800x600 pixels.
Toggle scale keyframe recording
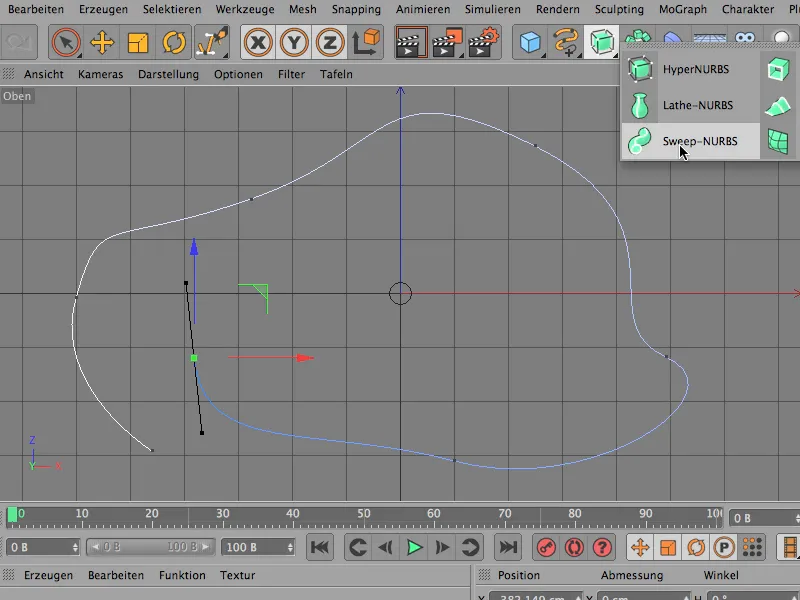tap(668, 547)
